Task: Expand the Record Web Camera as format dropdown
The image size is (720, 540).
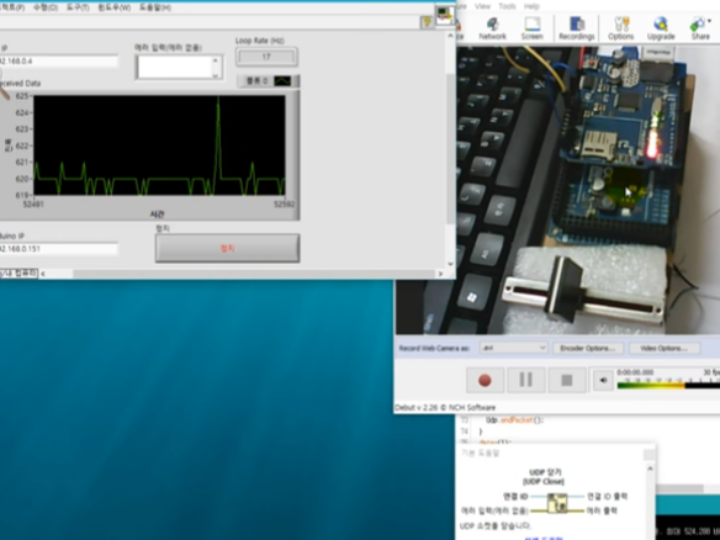Action: click(513, 348)
